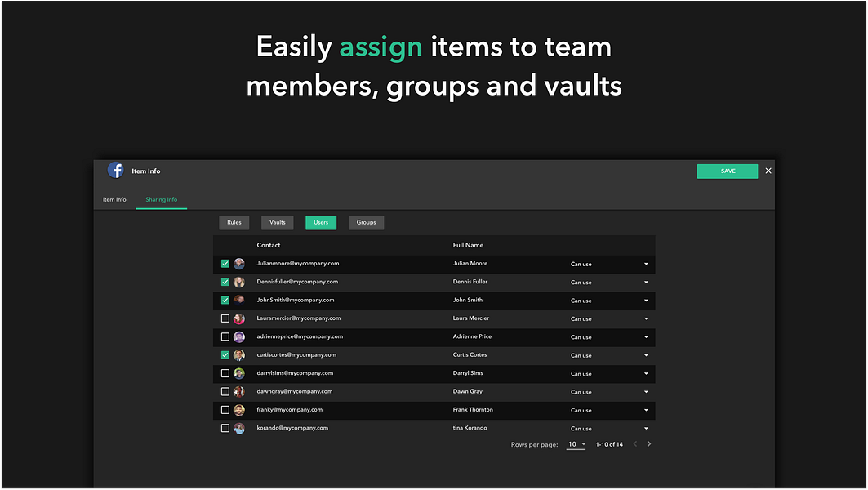Image resolution: width=868 pixels, height=490 pixels.
Task: Uncheck the box for Curtis Cortes
Action: coord(225,354)
